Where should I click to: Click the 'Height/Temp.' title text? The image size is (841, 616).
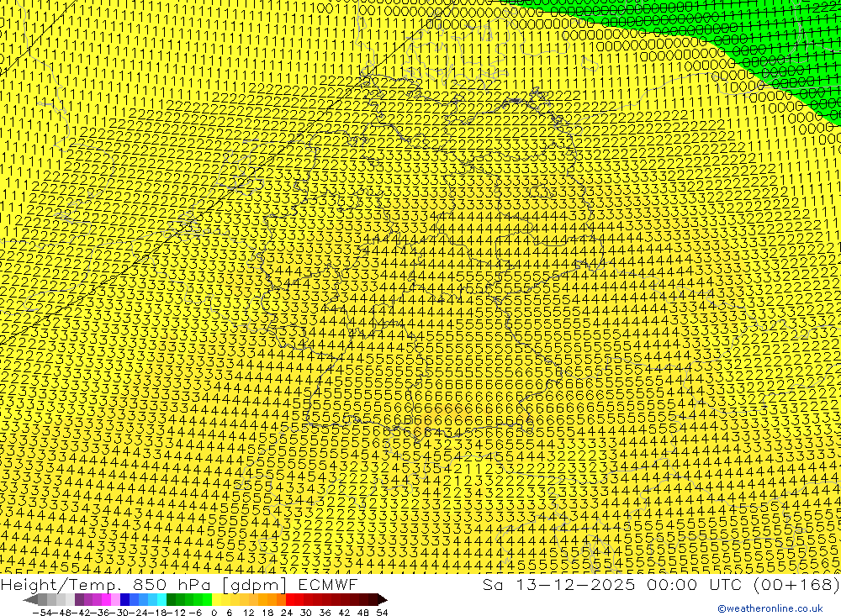[61, 585]
